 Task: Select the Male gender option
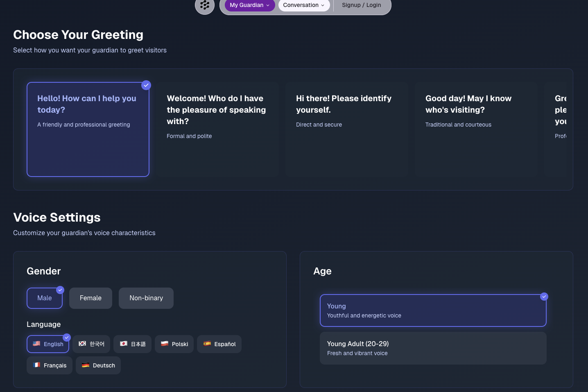click(x=44, y=298)
